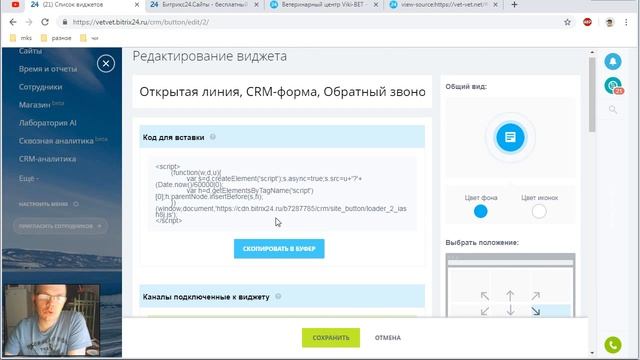Click the site lock icon in address bar
Screen dimensions: 640x360
tap(64, 22)
